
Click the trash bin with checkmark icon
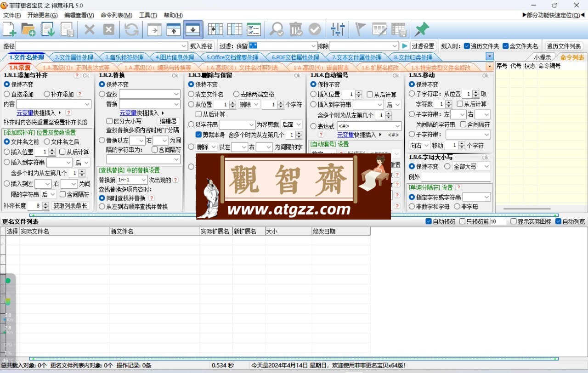[296, 30]
